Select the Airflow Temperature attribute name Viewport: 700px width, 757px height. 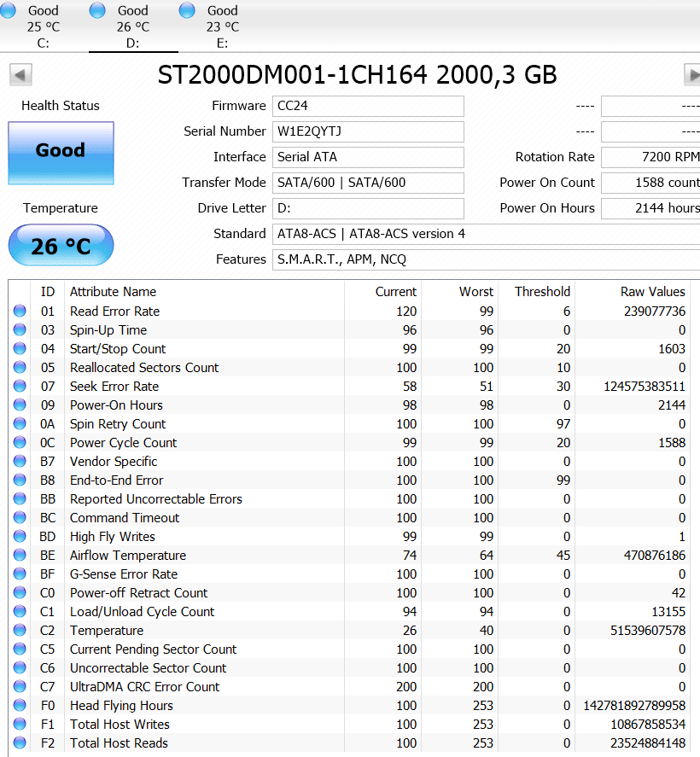pos(128,556)
